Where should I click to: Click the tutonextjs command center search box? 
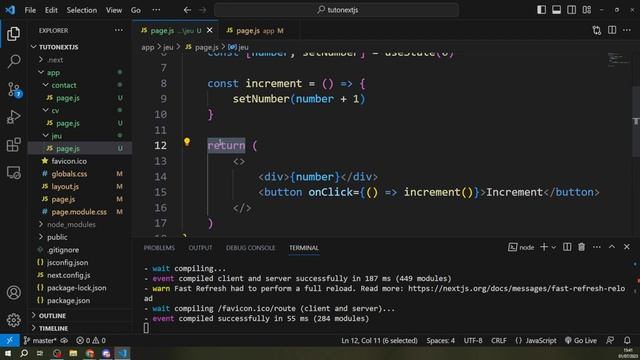336,10
